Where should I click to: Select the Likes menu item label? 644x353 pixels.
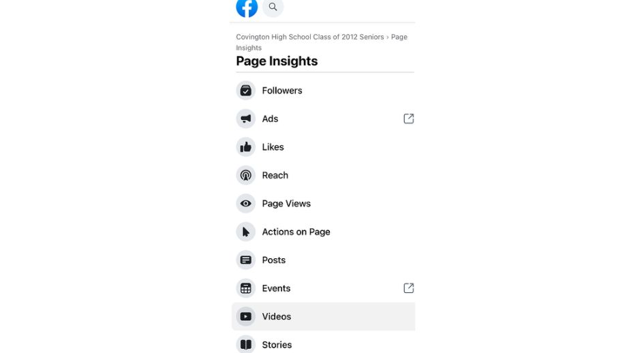click(x=273, y=147)
